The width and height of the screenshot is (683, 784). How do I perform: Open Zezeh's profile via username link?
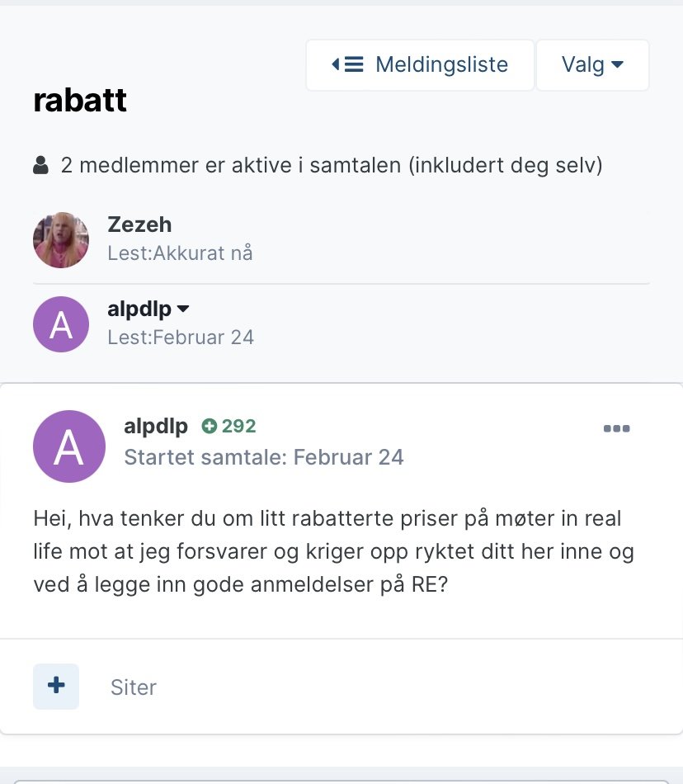(x=139, y=224)
